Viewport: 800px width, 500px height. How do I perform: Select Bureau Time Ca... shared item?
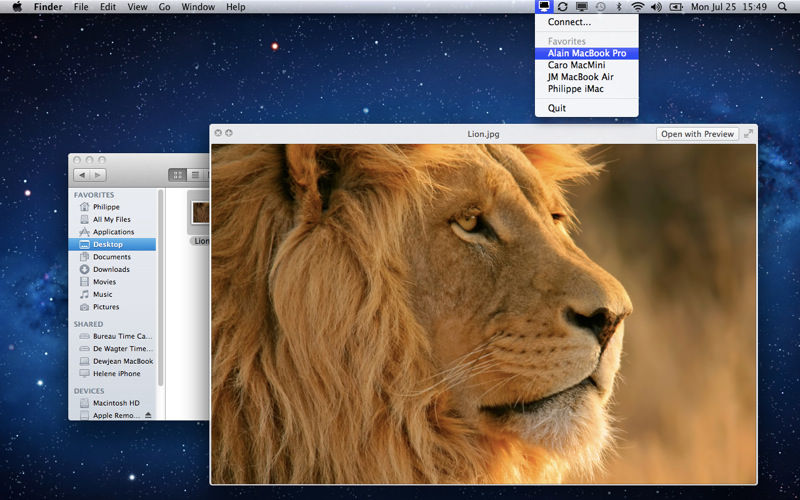click(x=112, y=336)
